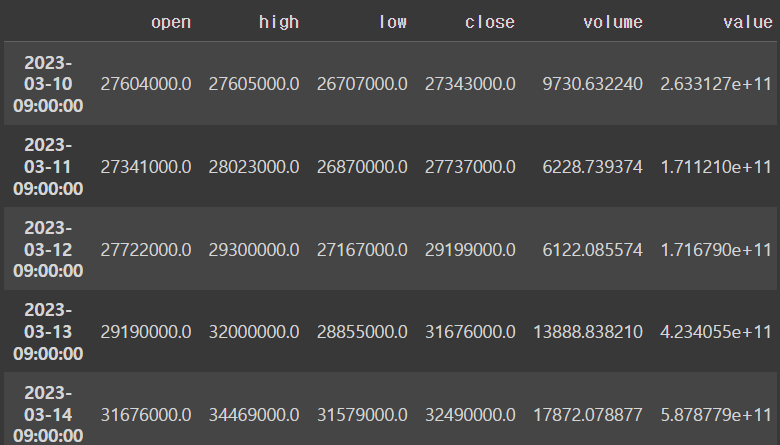Click volume value 13888.838210
The width and height of the screenshot is (780, 445).
pos(588,332)
